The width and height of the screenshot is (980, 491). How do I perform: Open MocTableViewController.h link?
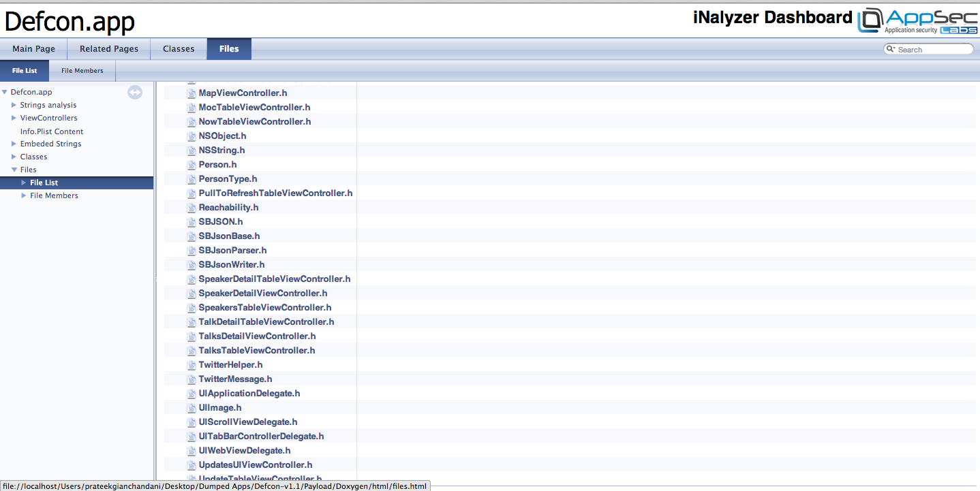click(x=254, y=108)
